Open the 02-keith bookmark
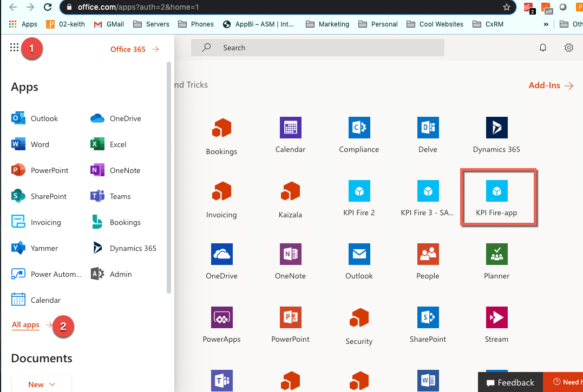583x392 pixels. tap(65, 24)
